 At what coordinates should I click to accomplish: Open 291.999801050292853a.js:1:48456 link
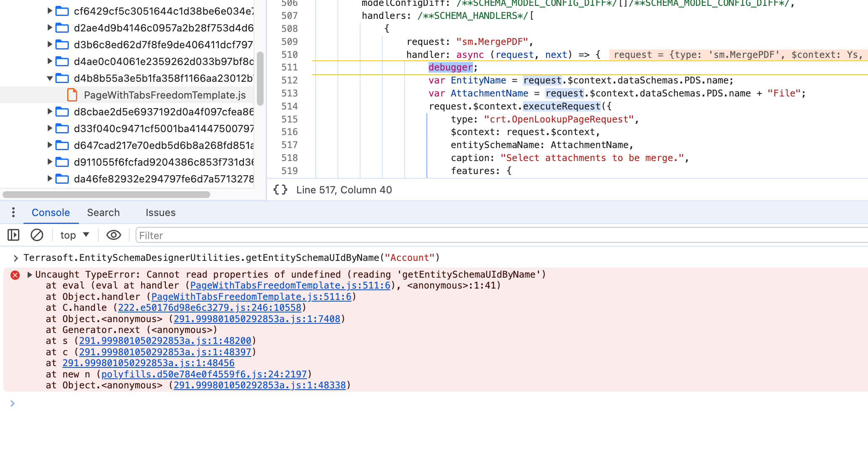click(149, 363)
